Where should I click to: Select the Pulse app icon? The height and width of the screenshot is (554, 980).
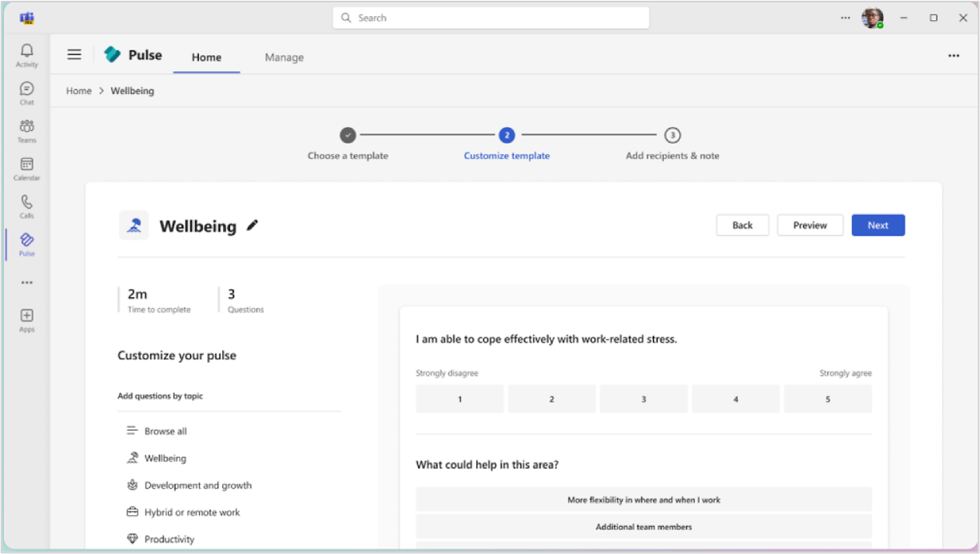click(x=26, y=242)
